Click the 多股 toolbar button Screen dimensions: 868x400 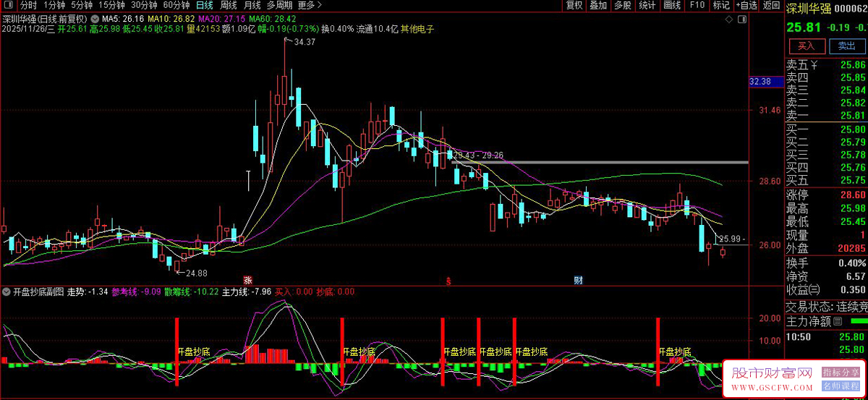click(622, 5)
